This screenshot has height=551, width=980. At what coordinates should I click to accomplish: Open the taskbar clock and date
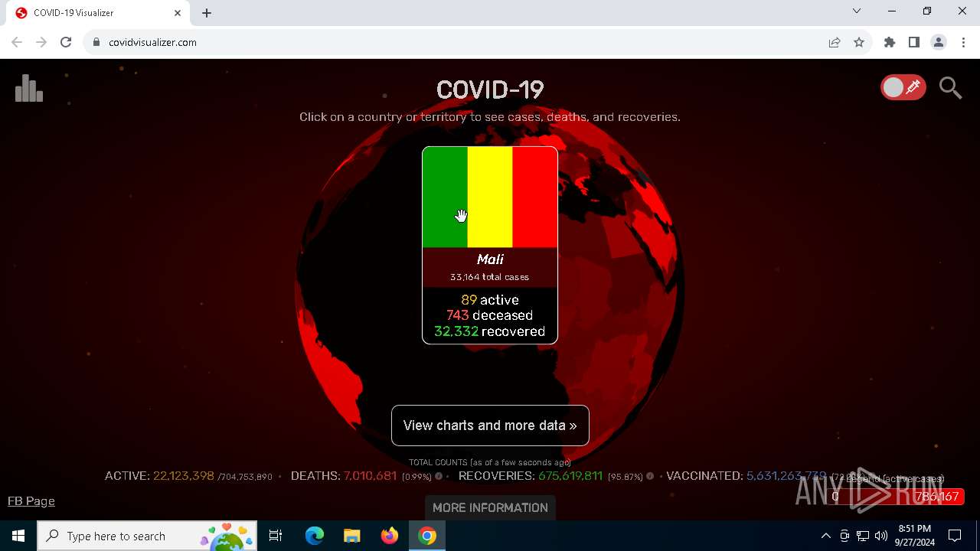point(915,536)
